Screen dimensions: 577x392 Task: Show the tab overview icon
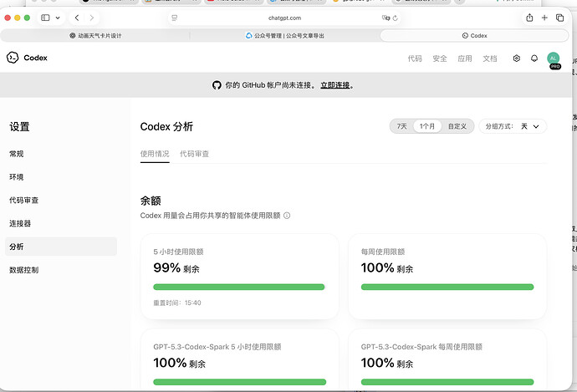(559, 18)
